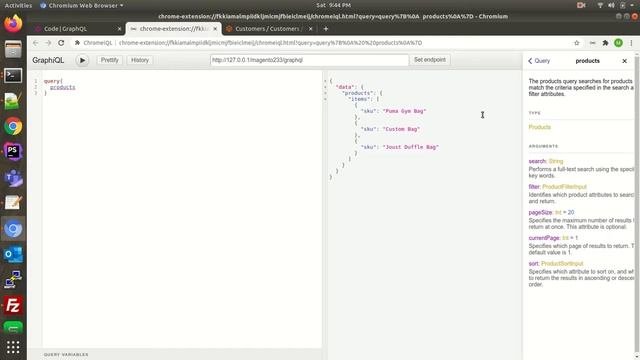
Task: Click the address bar URL
Action: [271, 43]
